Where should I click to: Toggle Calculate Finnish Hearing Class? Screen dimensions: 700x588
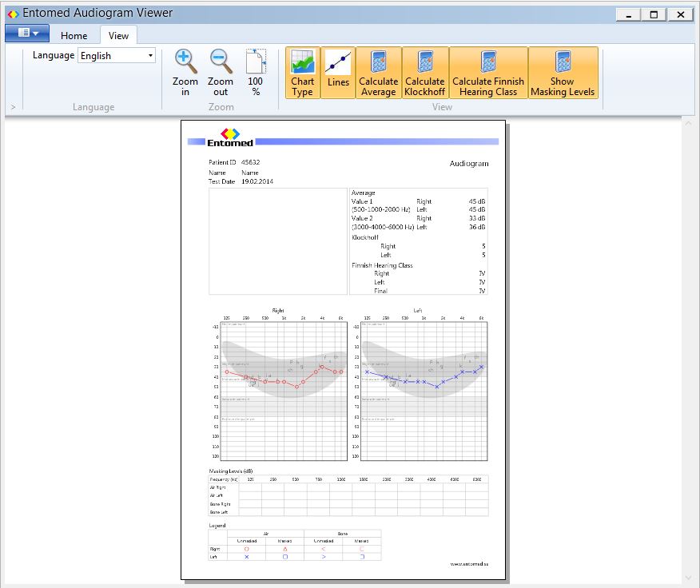point(488,73)
